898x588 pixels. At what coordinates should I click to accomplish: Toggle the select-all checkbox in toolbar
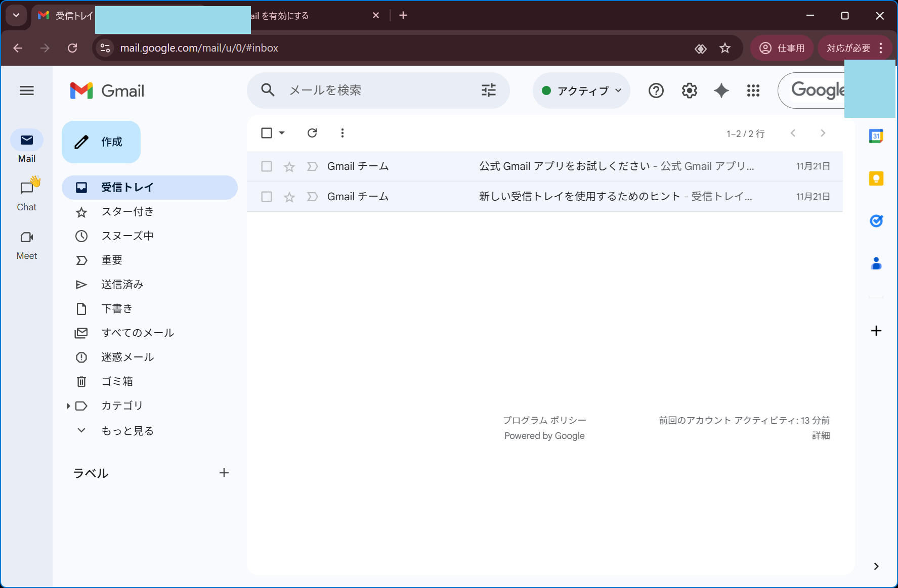click(x=267, y=133)
